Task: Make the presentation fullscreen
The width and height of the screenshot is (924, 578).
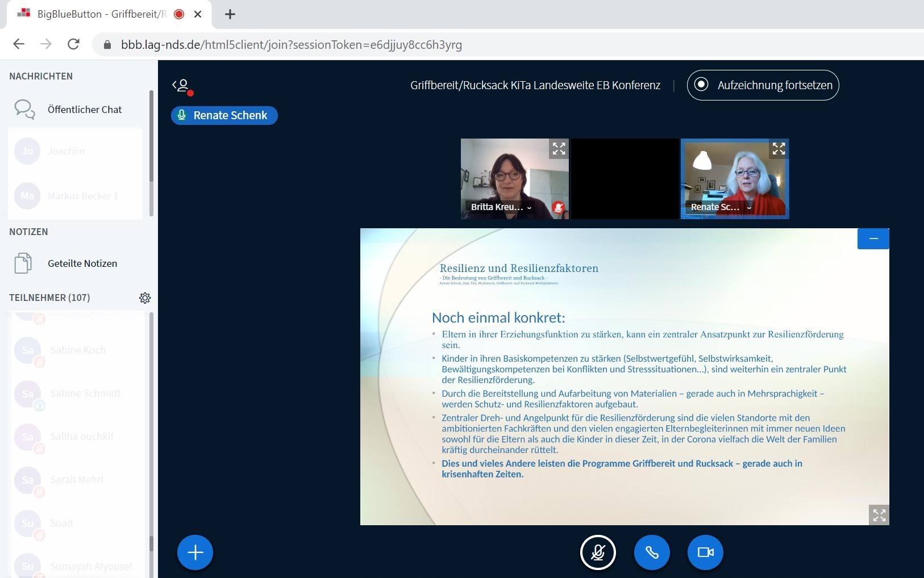Action: [879, 515]
